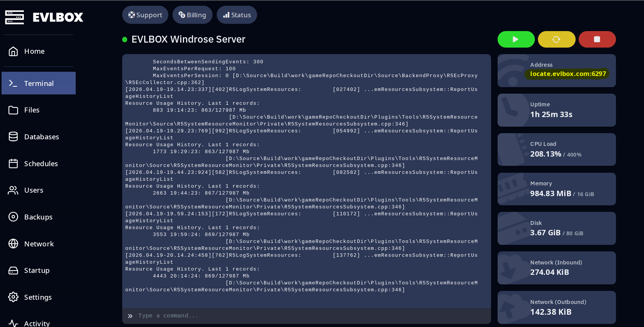Start the server with green play button
The image size is (644, 327).
(x=516, y=39)
